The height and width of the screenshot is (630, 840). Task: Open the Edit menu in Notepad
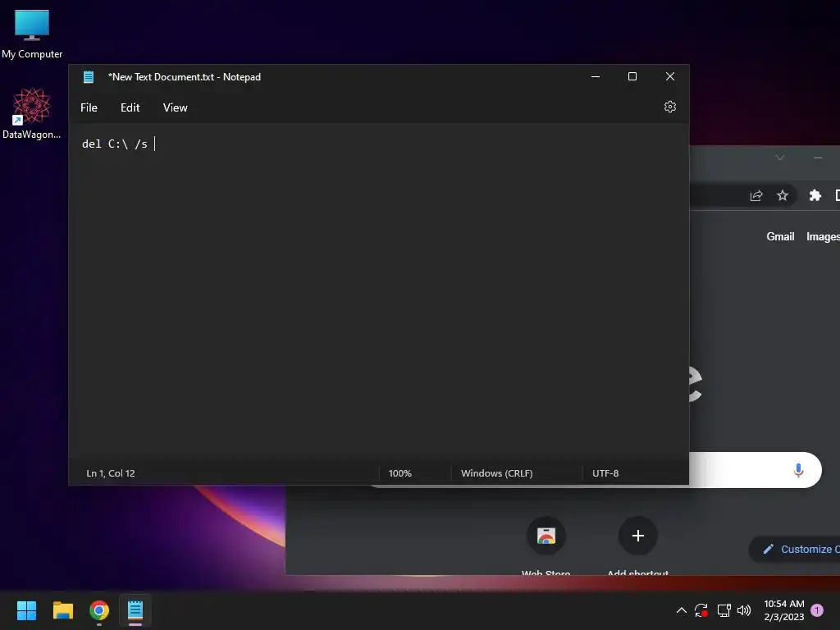tap(130, 107)
